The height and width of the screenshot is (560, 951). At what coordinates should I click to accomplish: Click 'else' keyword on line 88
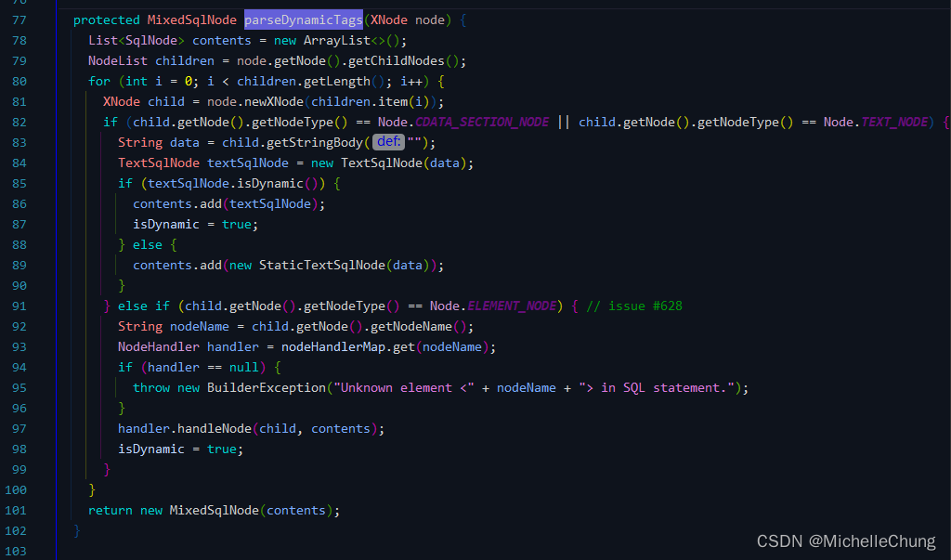[148, 244]
